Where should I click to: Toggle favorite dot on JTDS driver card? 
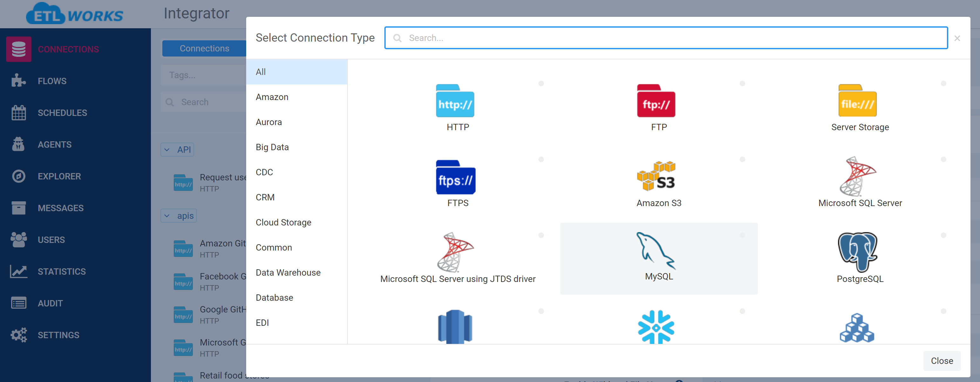click(x=541, y=236)
